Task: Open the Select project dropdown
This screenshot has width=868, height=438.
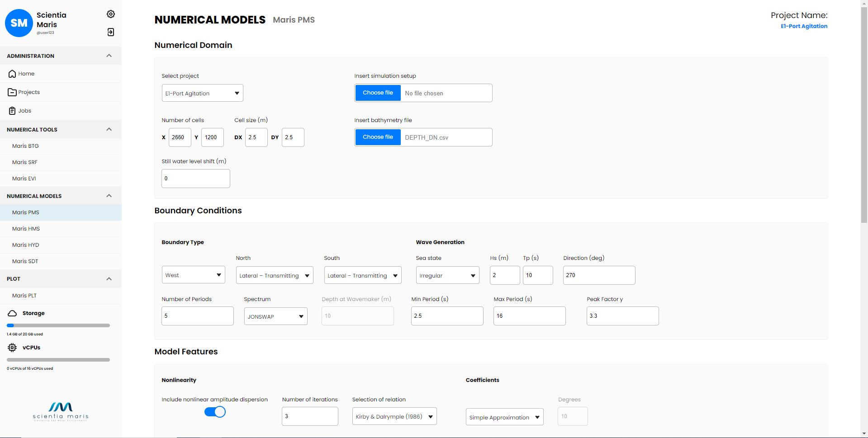Action: pos(202,93)
